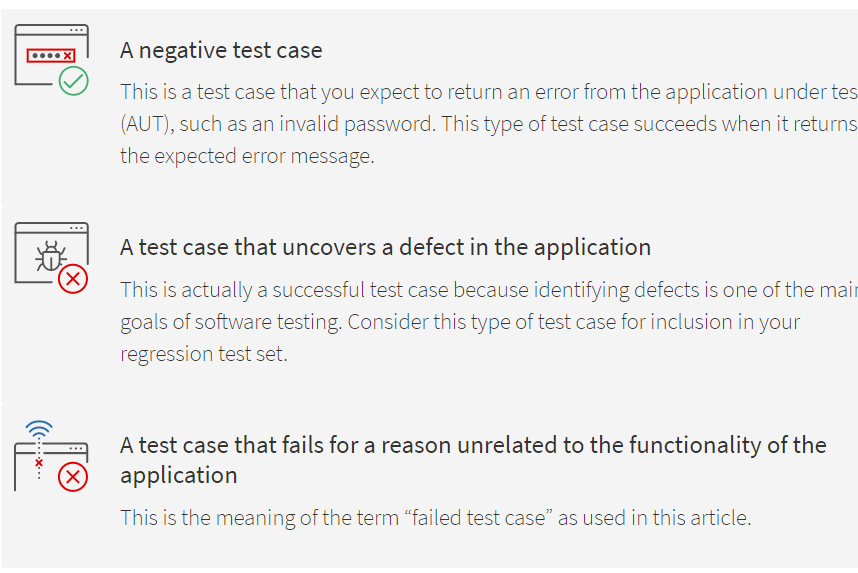The height and width of the screenshot is (573, 858).
Task: Click the paragraph mentioning invalid password
Action: click(489, 124)
